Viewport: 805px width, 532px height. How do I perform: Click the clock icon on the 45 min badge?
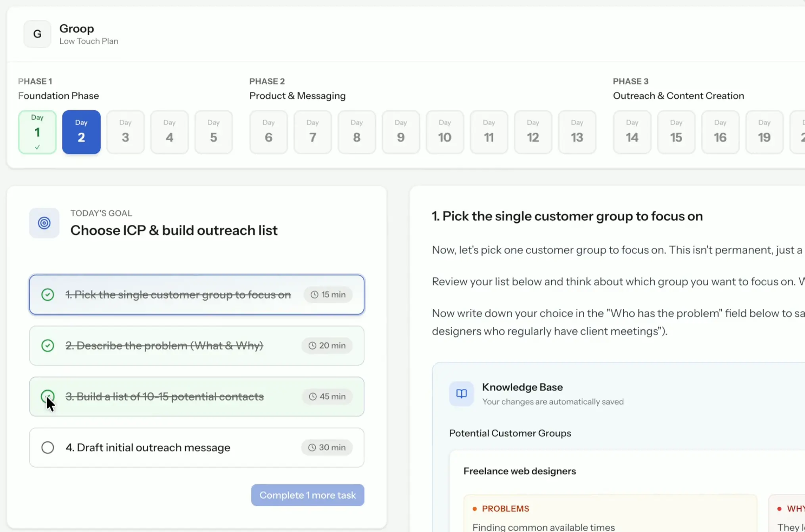tap(312, 396)
